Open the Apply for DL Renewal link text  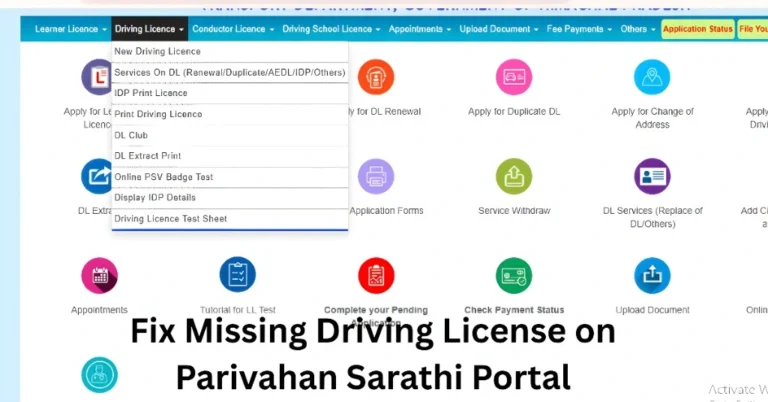pos(384,112)
